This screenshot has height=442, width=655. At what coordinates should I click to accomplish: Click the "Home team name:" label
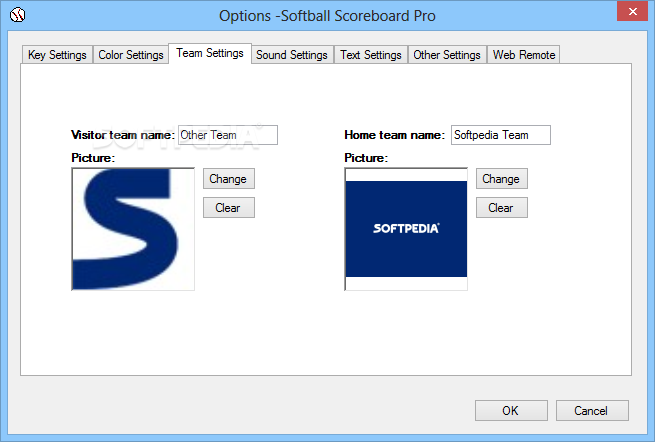pyautogui.click(x=394, y=135)
